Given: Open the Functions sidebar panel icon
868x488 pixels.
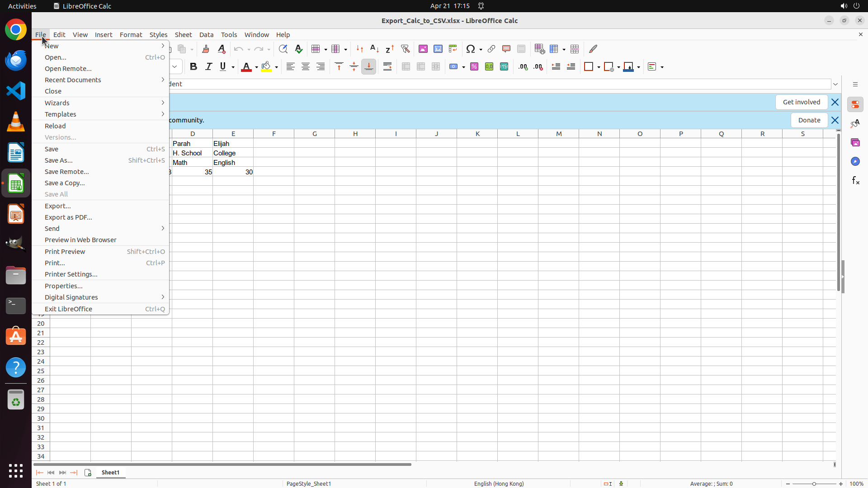Looking at the screenshot, I should pyautogui.click(x=855, y=180).
